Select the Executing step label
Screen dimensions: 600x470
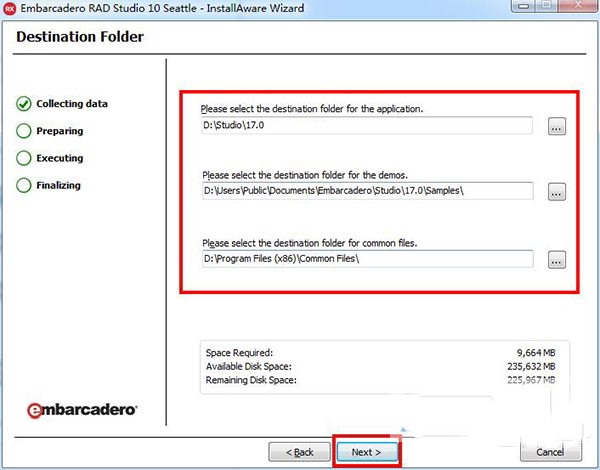[x=60, y=158]
